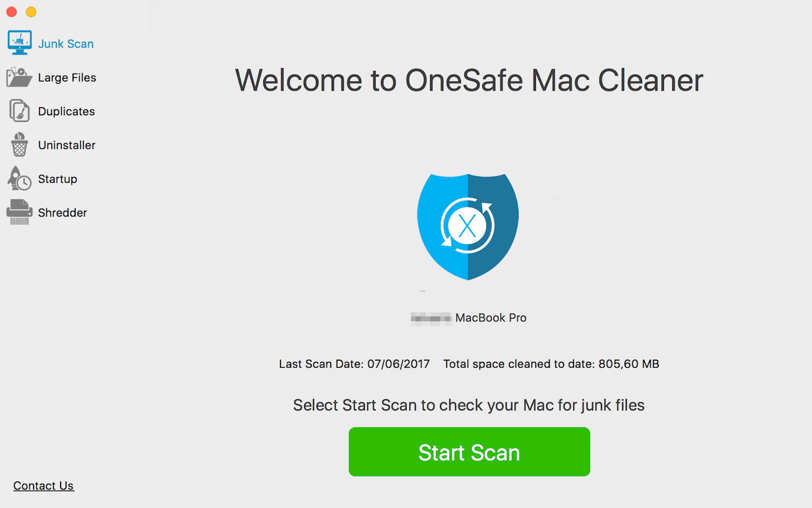Switch to the Junk Scan section
This screenshot has height=508, width=812.
(x=65, y=43)
